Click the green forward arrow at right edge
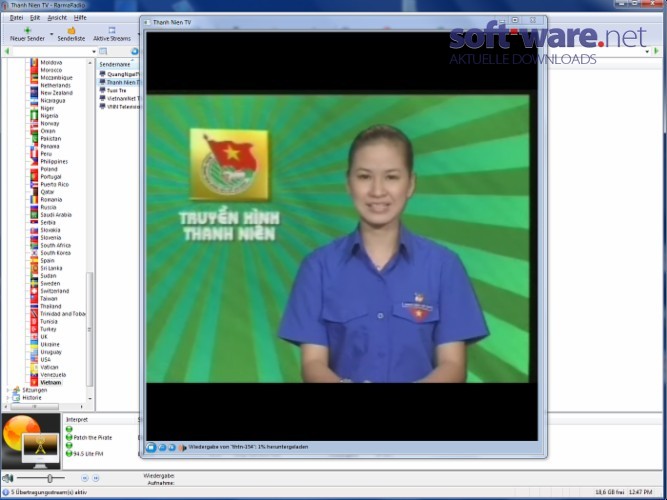Image resolution: width=667 pixels, height=500 pixels. tap(656, 51)
